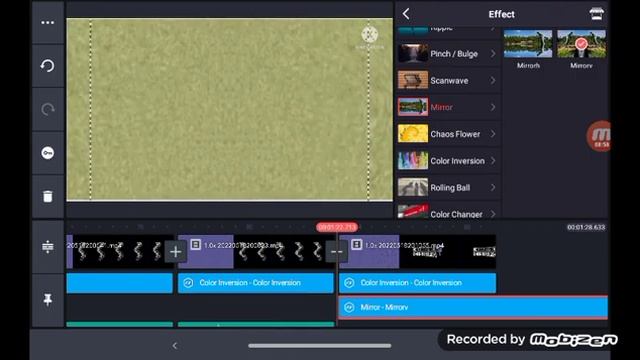Tap the speed icon on second video clip
The width and height of the screenshot is (640, 360).
coord(196,244)
